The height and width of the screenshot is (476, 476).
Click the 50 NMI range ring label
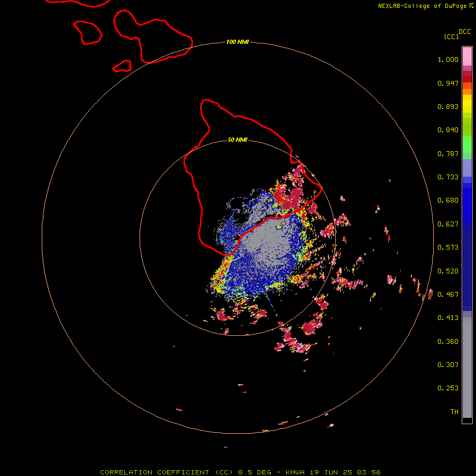coord(237,140)
